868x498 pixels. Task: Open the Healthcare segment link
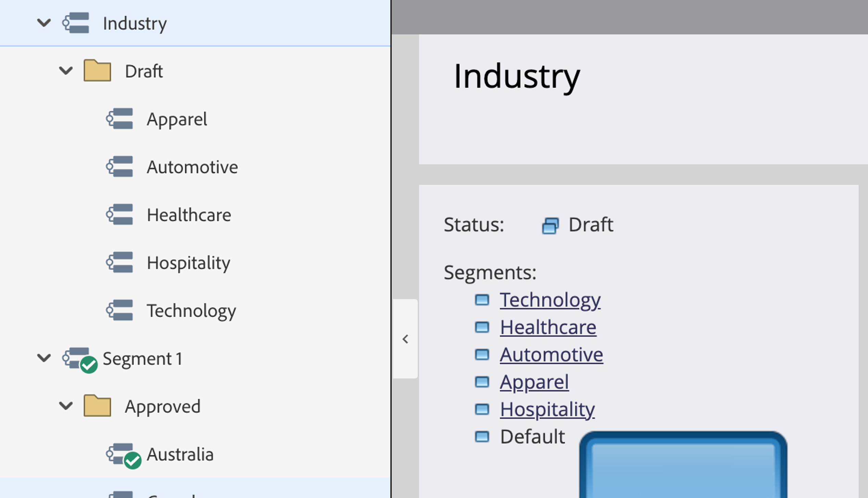click(548, 327)
